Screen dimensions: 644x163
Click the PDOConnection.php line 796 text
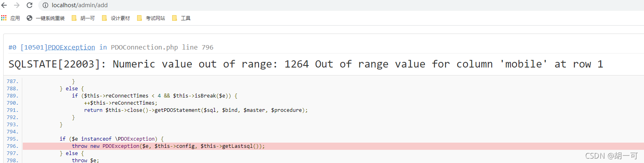coord(162,47)
